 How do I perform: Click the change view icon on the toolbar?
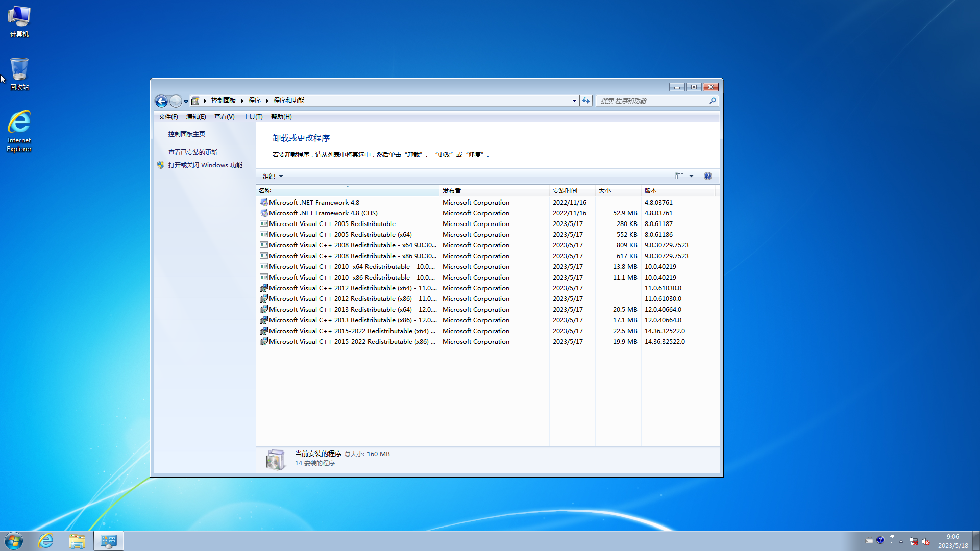pos(679,176)
